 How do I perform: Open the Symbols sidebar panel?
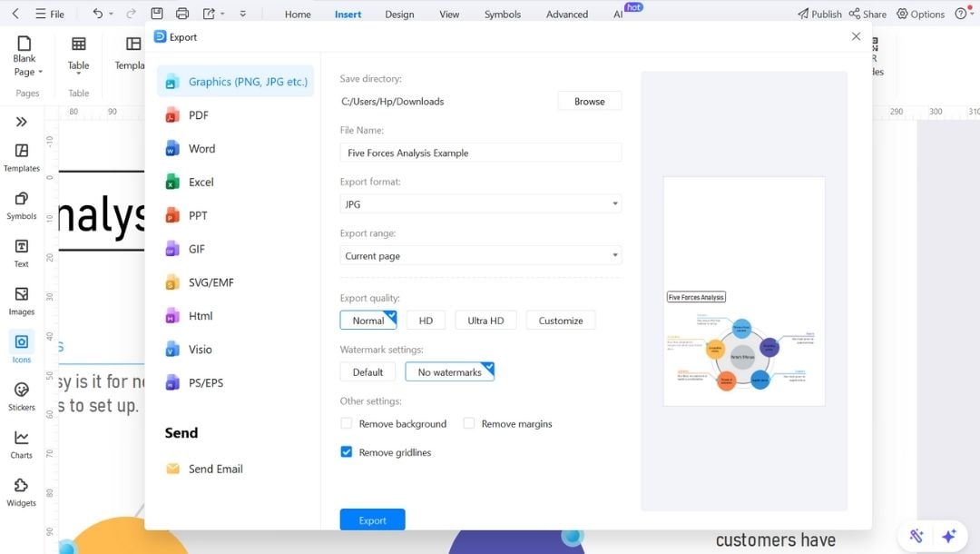tap(21, 206)
